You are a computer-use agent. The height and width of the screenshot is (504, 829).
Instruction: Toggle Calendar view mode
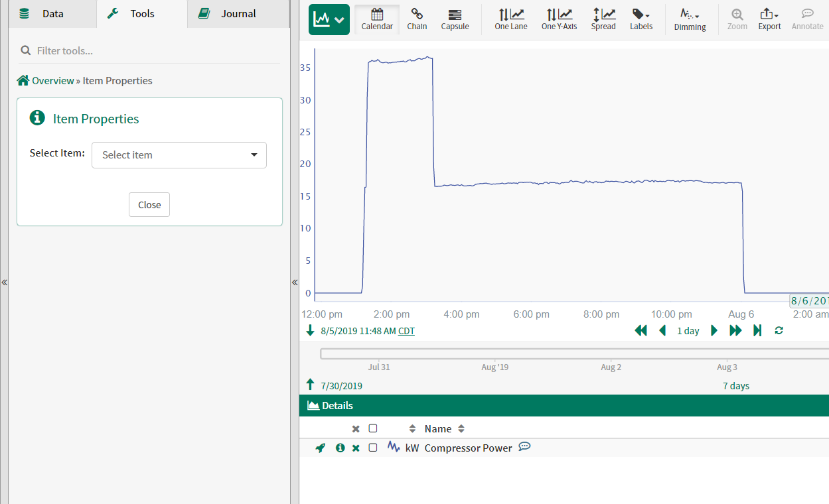377,19
